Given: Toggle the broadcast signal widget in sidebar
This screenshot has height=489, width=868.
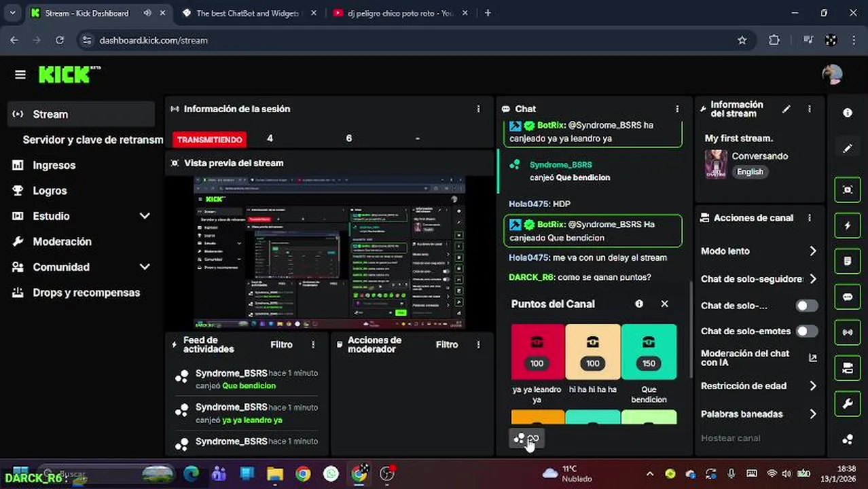Looking at the screenshot, I should 848,333.
